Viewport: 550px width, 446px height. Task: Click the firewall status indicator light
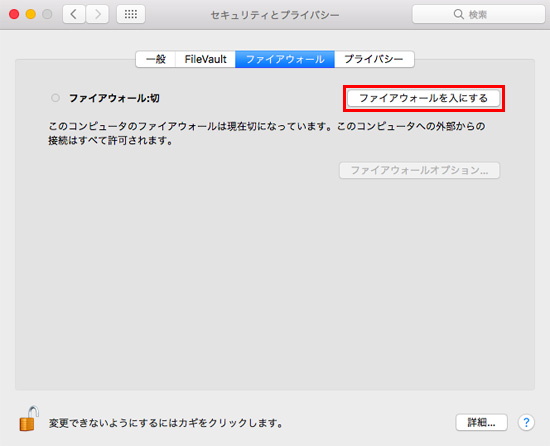point(55,98)
